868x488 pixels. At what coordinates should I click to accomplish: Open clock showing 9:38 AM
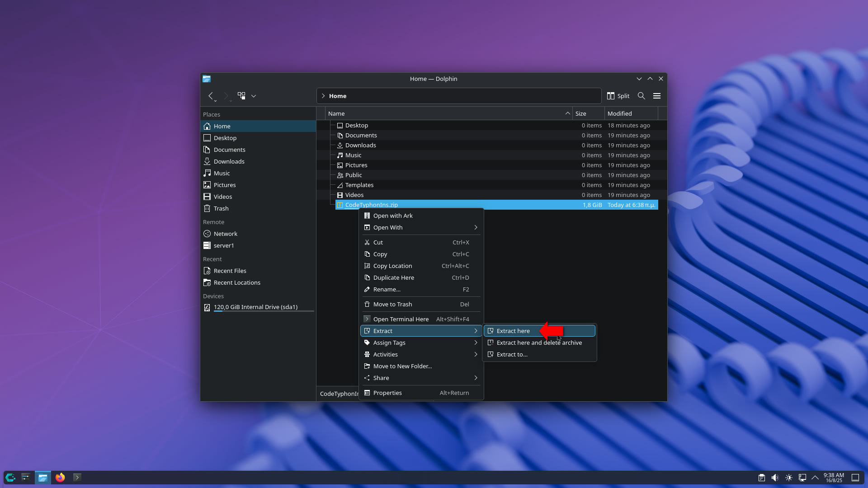[834, 478]
